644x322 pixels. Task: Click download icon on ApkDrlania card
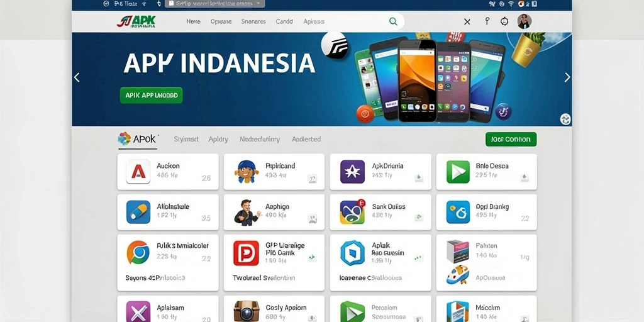[x=418, y=178]
